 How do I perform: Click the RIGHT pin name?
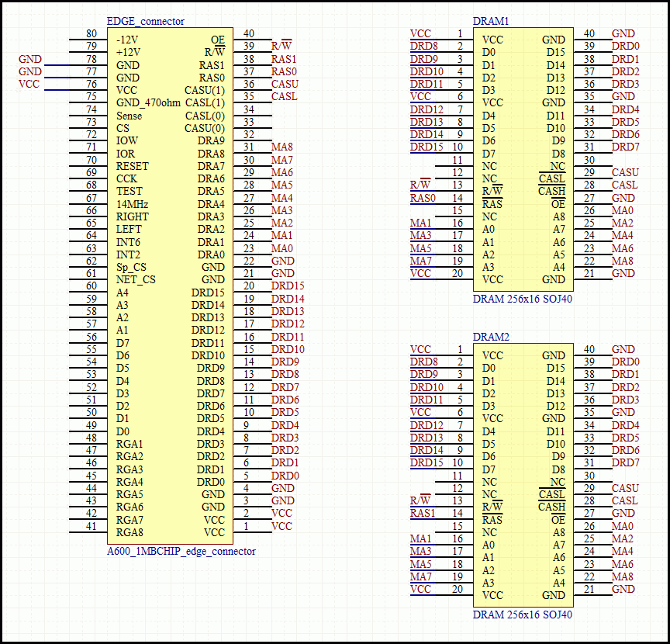[x=133, y=216]
